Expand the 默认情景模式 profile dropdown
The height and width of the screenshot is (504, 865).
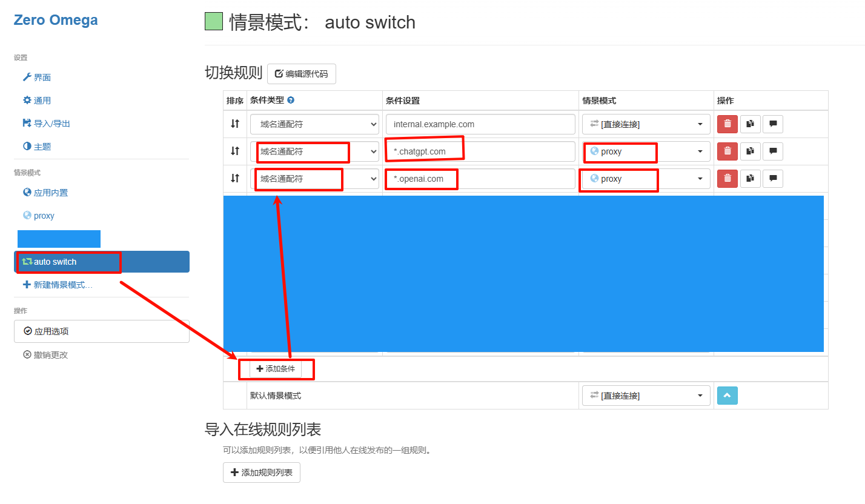646,396
